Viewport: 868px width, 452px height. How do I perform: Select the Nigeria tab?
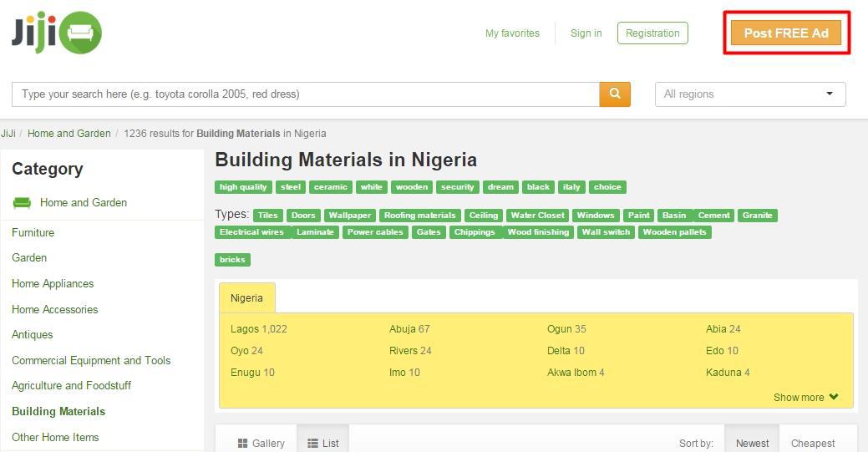point(246,298)
